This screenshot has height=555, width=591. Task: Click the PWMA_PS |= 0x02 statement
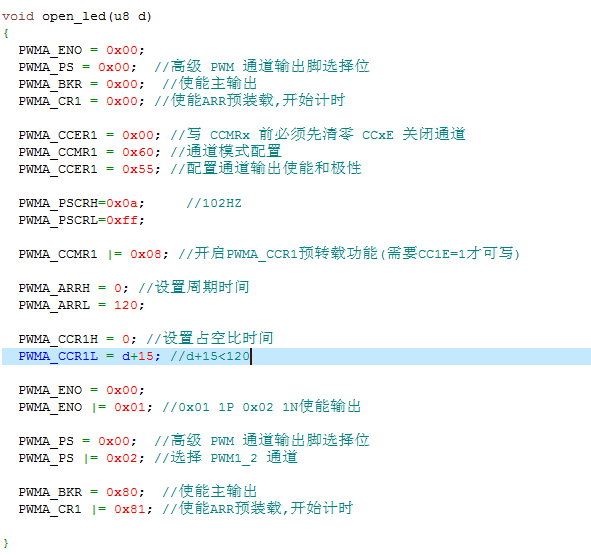pos(81,458)
